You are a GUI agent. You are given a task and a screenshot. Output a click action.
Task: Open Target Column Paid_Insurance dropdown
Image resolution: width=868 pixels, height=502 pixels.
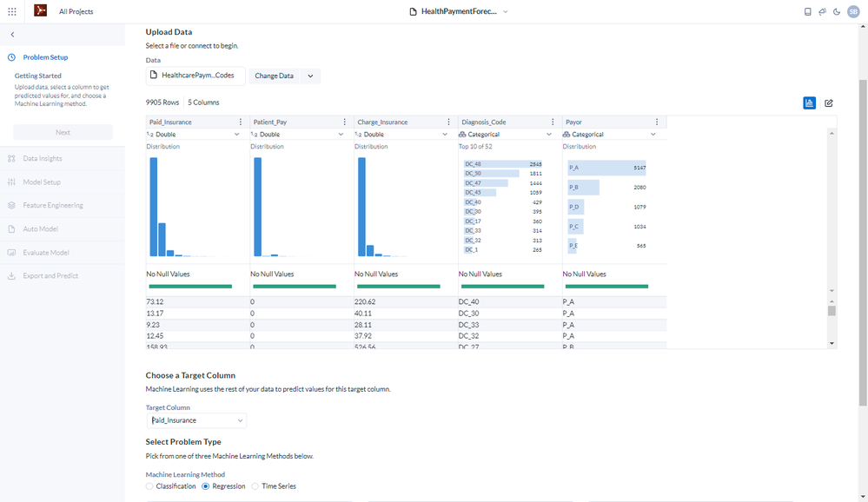point(196,420)
